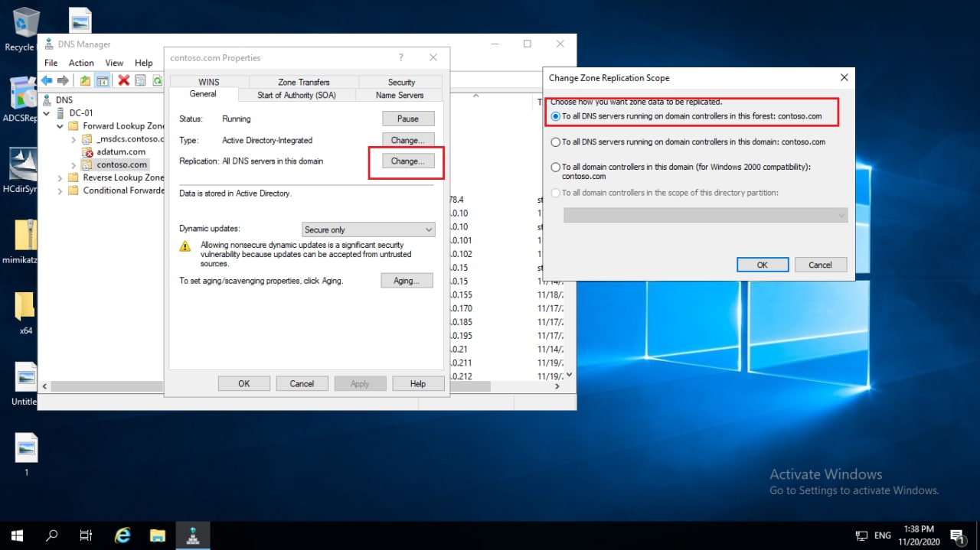Expand the Reverse Lookup Zones node

(60, 177)
